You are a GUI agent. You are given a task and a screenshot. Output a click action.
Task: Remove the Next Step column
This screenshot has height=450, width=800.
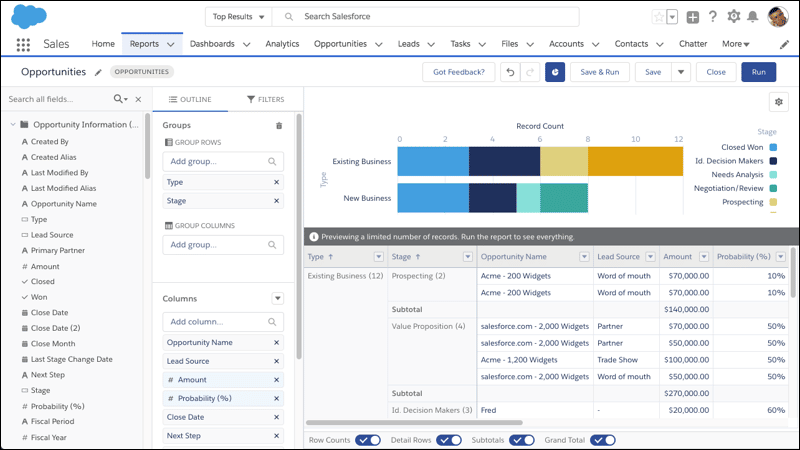click(x=277, y=436)
